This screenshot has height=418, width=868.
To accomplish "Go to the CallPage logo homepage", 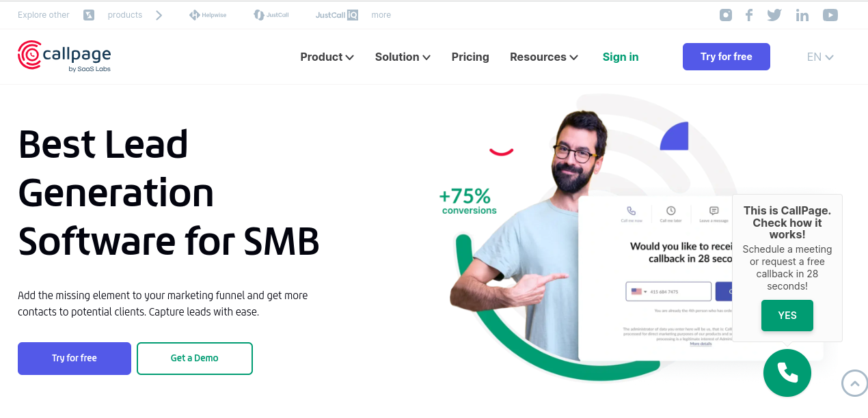I will click(64, 56).
